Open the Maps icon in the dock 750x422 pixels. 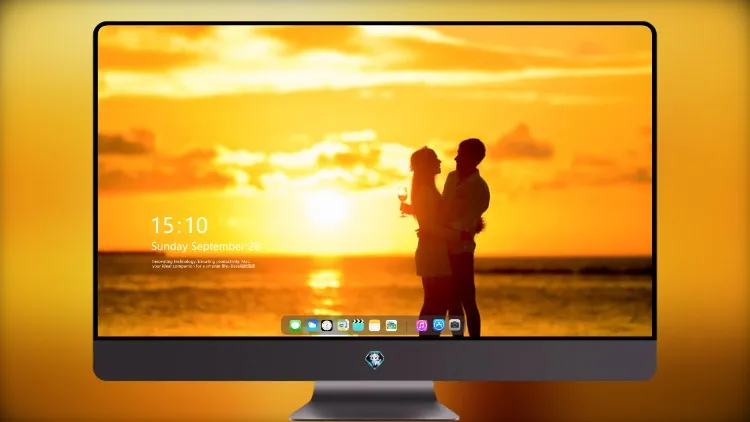343,325
